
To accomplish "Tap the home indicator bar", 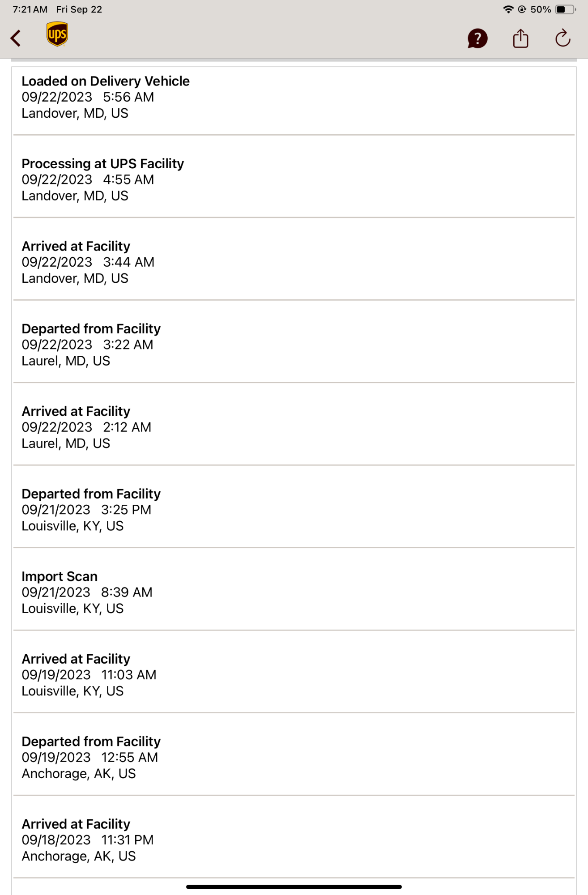I will point(294,886).
